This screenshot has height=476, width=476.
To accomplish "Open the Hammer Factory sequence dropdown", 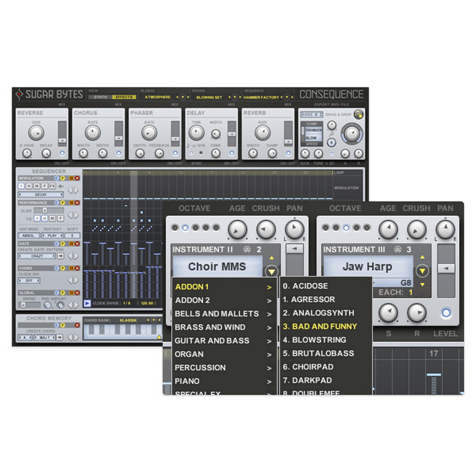I will (x=287, y=97).
